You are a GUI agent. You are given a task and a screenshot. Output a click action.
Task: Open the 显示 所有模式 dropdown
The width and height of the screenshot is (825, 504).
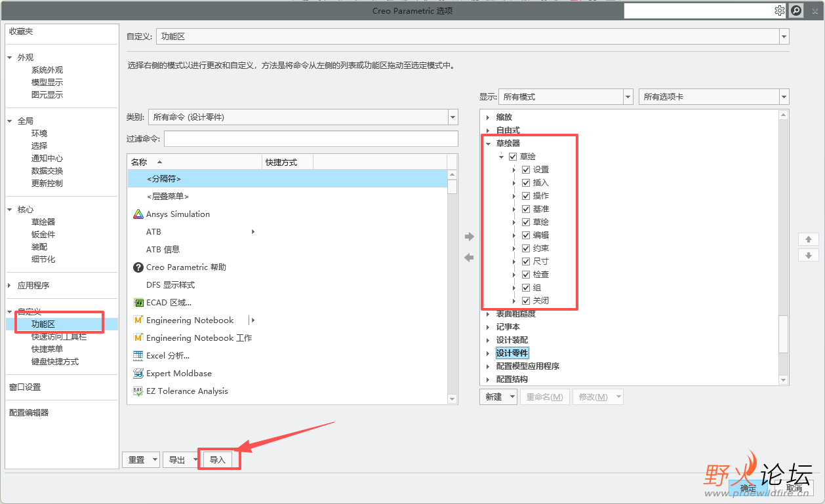click(628, 97)
